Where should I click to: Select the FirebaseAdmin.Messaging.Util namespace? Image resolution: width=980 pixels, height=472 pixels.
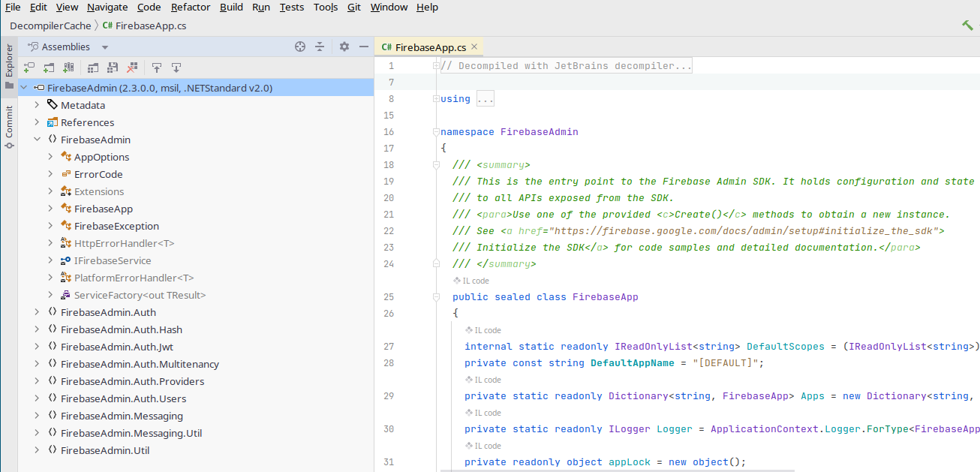tap(131, 433)
